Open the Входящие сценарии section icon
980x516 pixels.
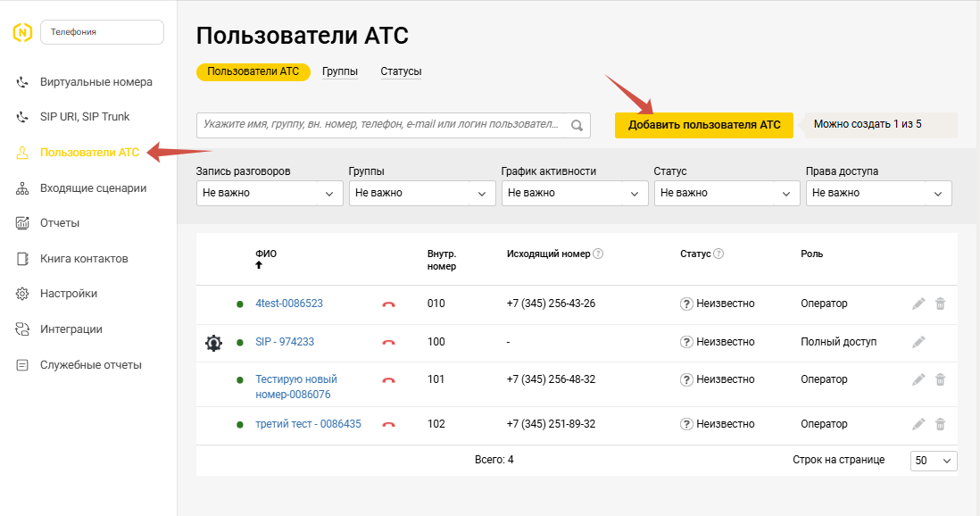21,188
